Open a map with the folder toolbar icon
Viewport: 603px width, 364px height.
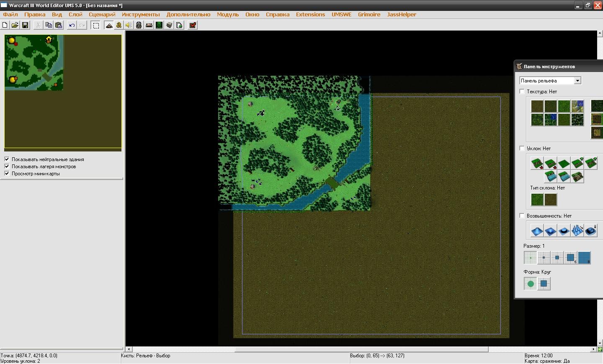coord(15,25)
